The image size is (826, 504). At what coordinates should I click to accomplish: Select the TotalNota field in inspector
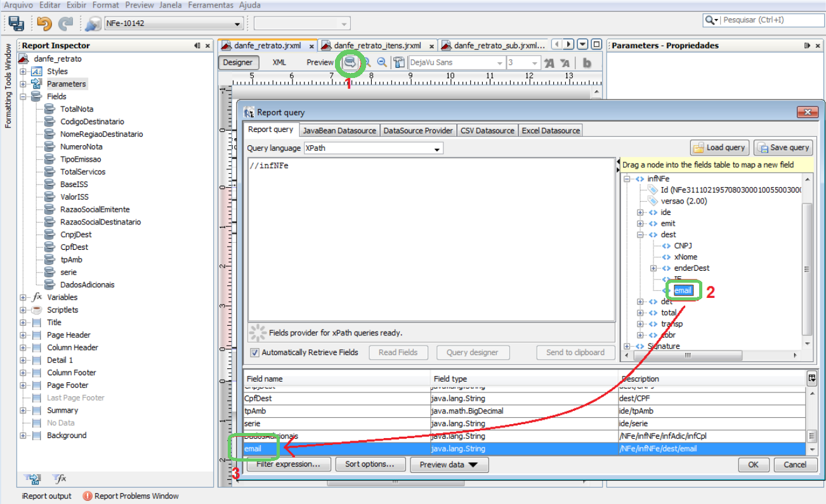coord(77,109)
